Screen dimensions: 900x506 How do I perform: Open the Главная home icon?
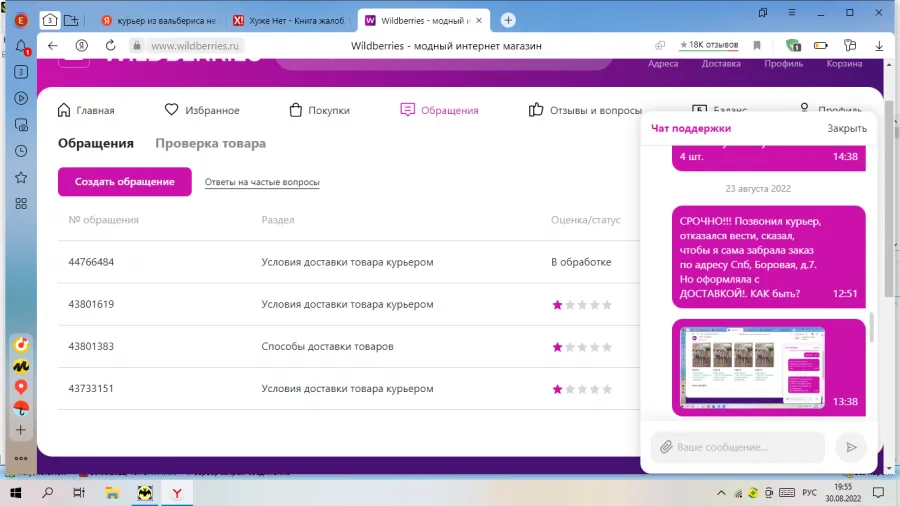[64, 110]
